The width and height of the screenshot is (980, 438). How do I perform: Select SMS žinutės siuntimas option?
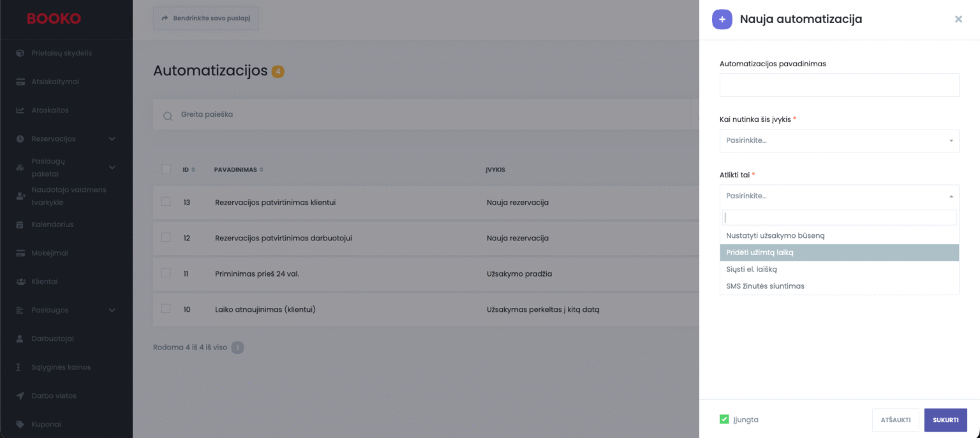tap(766, 286)
